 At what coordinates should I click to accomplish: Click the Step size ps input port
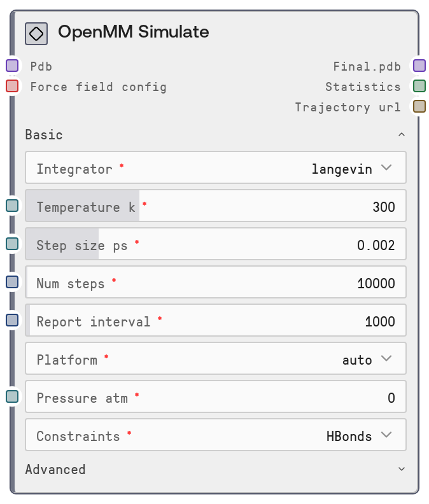click(x=12, y=244)
